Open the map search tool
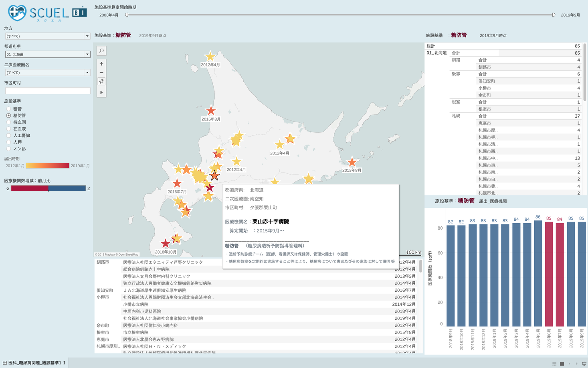 coord(101,51)
